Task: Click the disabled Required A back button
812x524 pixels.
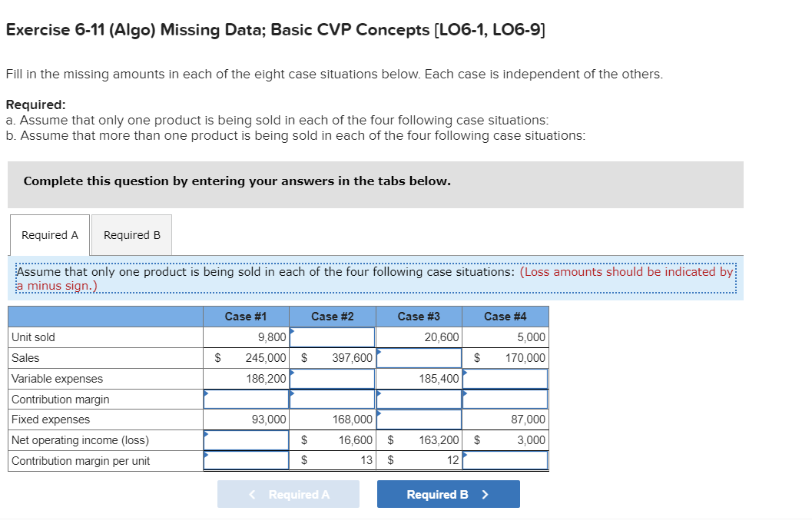Action: point(288,494)
